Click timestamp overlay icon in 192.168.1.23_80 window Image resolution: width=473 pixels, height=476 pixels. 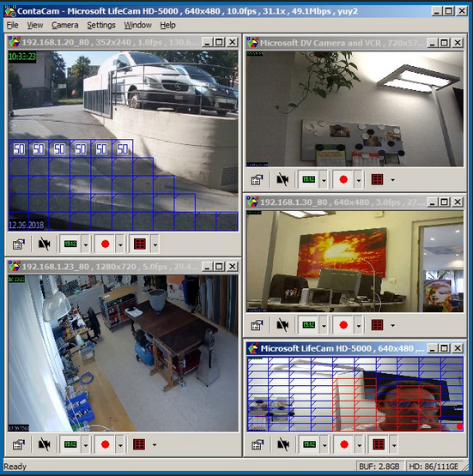[70, 445]
